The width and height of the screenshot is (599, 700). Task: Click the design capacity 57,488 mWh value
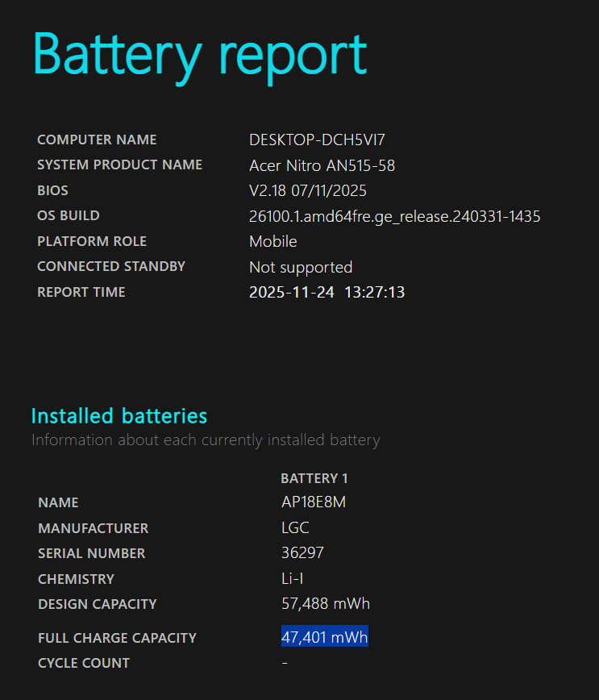click(325, 604)
